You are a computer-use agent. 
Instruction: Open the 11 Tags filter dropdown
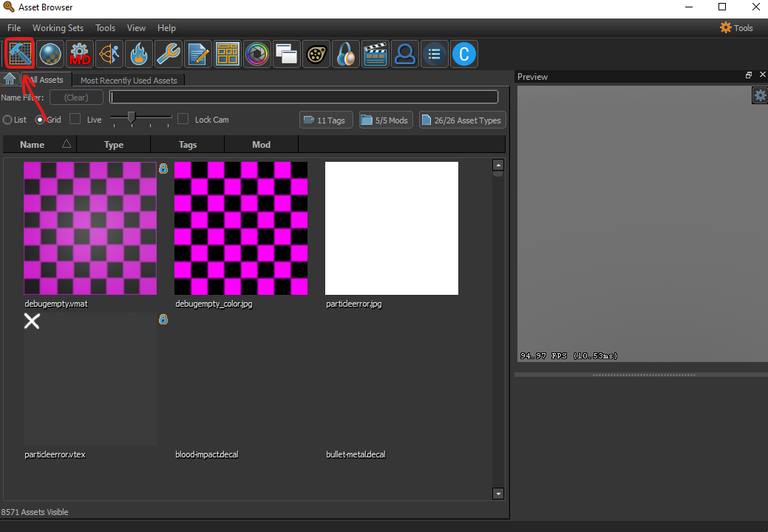325,120
